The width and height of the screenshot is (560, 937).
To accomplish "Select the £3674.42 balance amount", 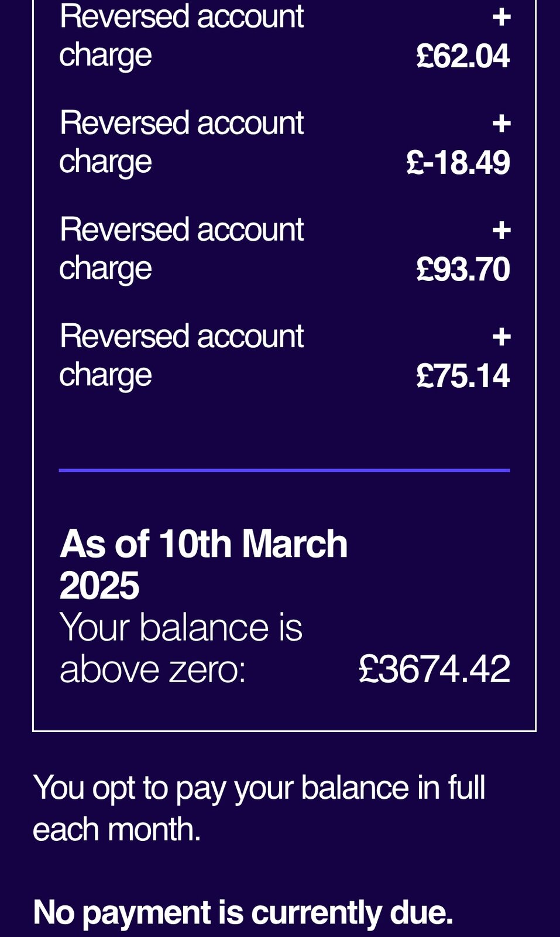I will [434, 669].
